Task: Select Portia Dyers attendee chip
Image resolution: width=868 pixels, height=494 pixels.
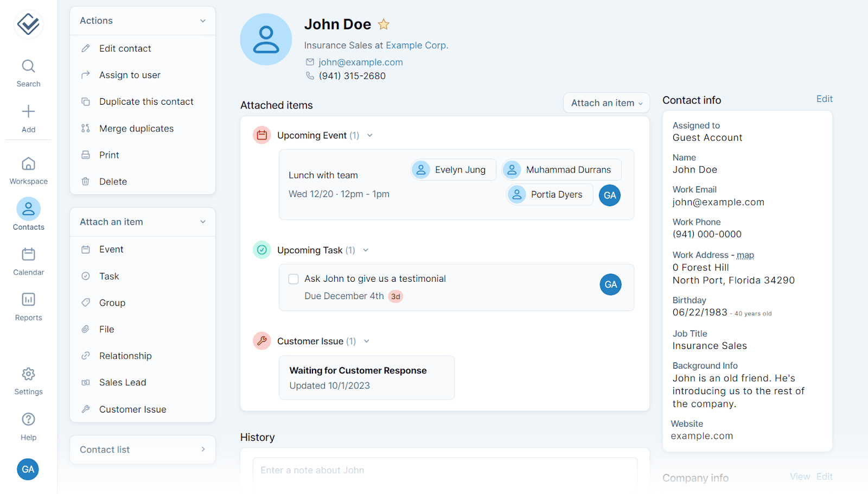Action: [x=548, y=194]
